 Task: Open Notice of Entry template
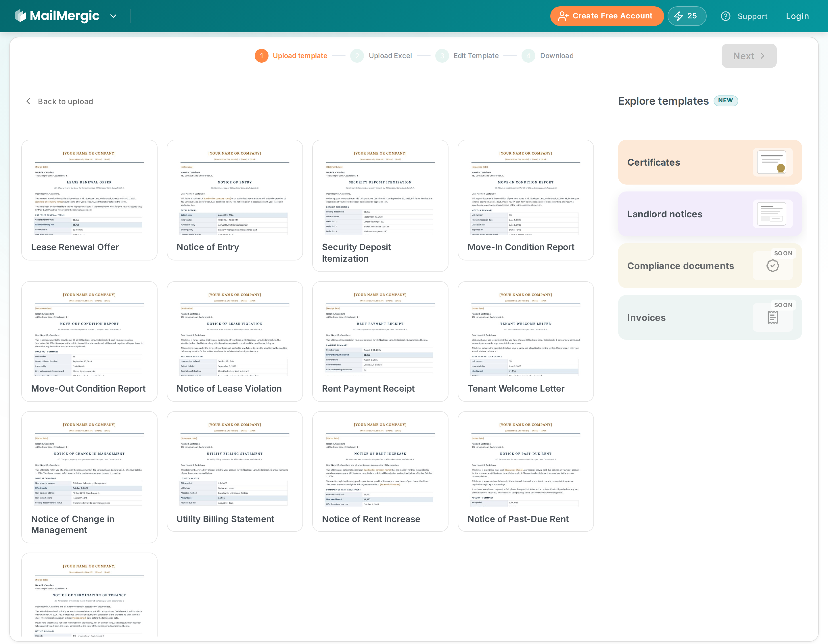pos(235,200)
